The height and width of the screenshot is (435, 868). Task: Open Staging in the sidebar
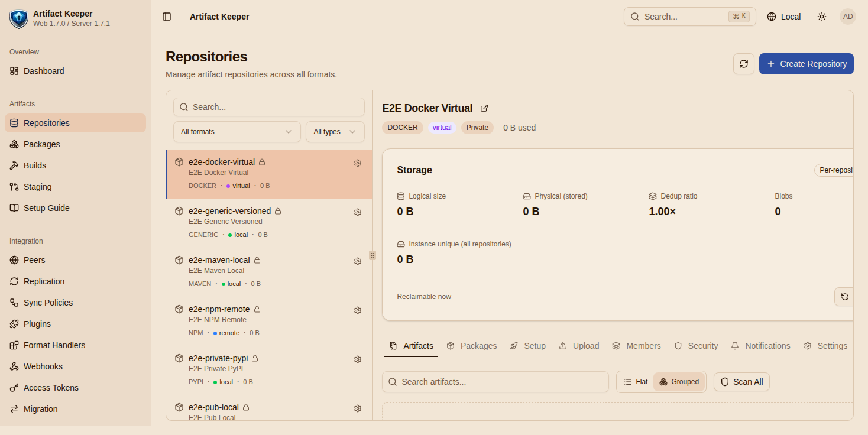(x=75, y=187)
